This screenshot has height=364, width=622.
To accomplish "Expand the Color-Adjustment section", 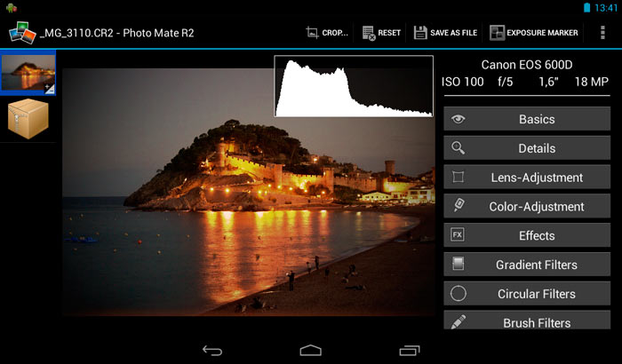I will tap(527, 206).
